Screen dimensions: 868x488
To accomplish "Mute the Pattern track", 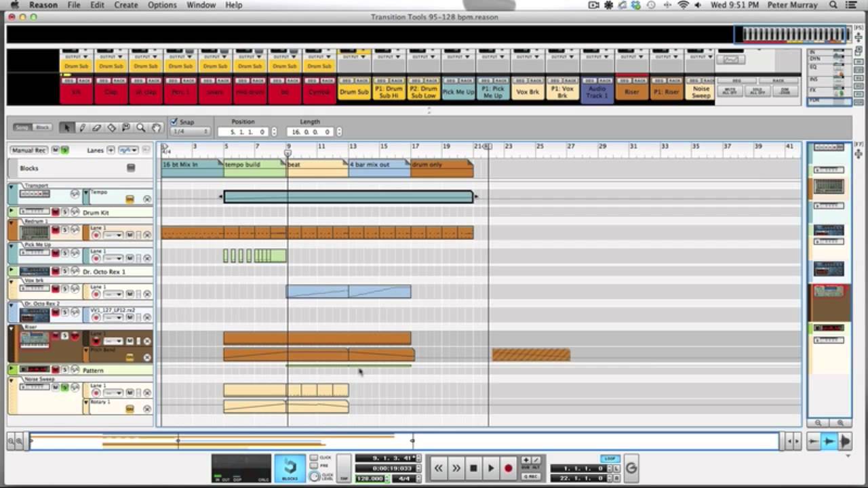I will point(56,370).
